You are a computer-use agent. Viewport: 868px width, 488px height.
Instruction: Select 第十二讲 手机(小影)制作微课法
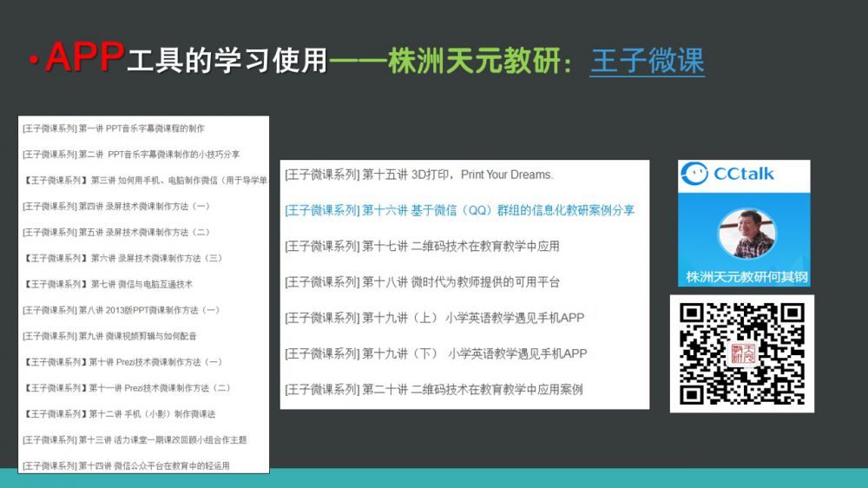tap(120, 414)
